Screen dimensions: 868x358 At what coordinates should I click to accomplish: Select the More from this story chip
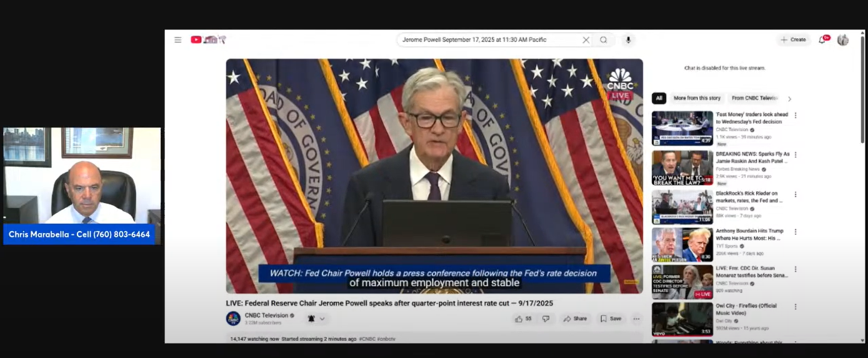tap(697, 98)
